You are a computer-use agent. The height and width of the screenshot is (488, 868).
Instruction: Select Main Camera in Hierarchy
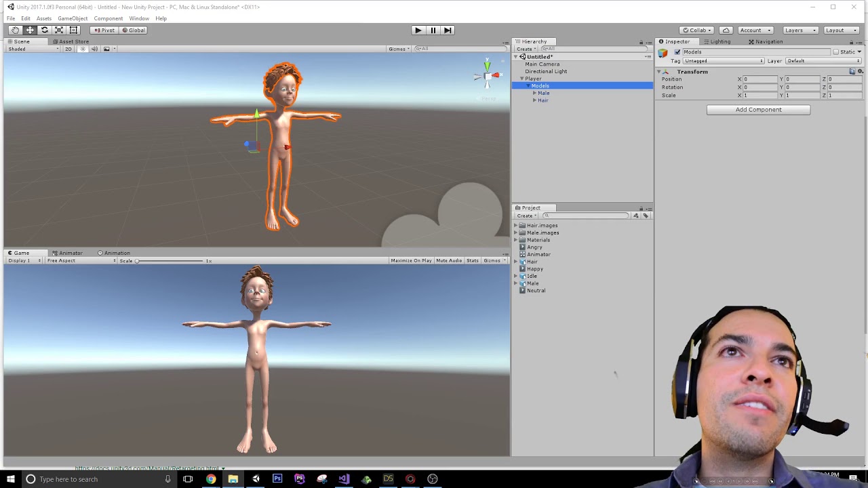tap(542, 64)
